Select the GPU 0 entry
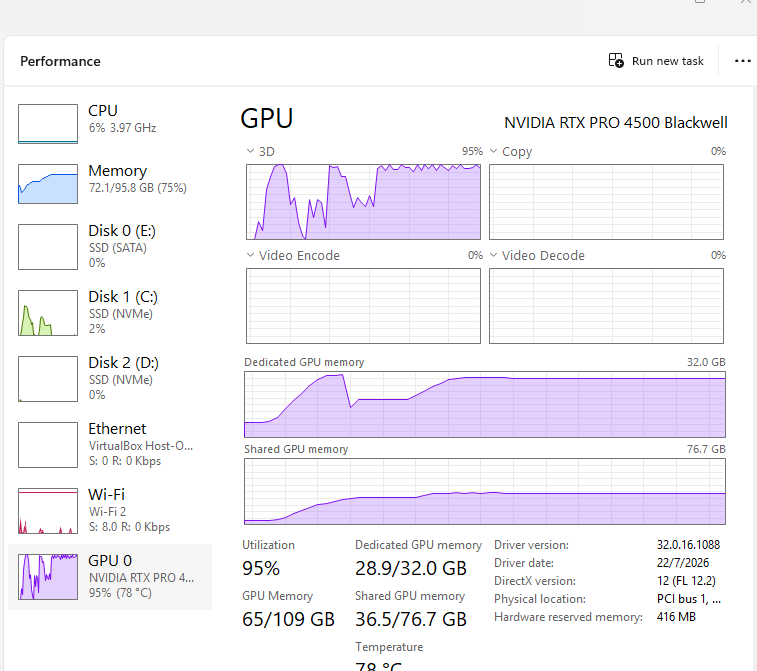The height and width of the screenshot is (671, 757). point(110,577)
